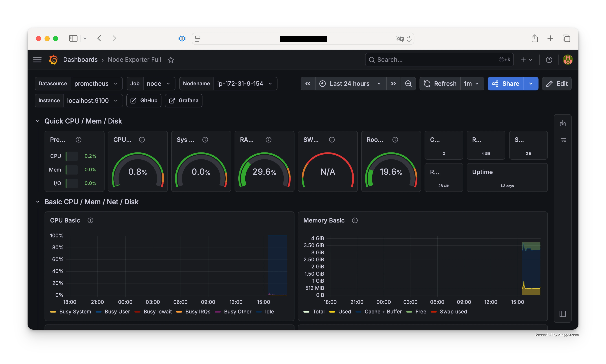
Task: Click the Uptime panel title
Action: (482, 172)
